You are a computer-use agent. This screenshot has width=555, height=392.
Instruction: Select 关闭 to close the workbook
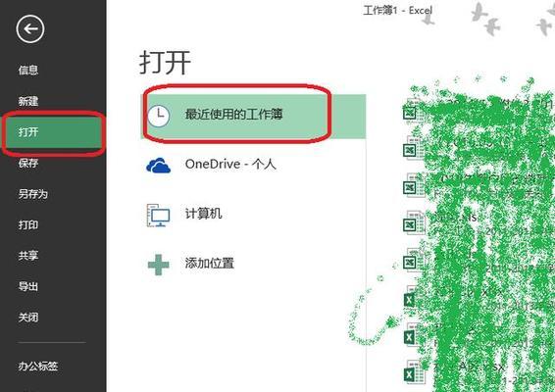tap(28, 318)
